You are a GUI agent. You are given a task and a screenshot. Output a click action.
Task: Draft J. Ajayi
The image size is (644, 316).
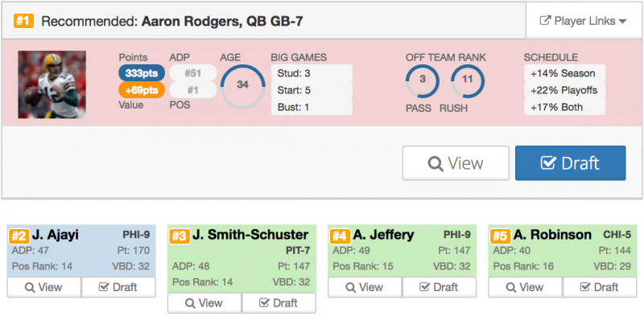tap(118, 287)
